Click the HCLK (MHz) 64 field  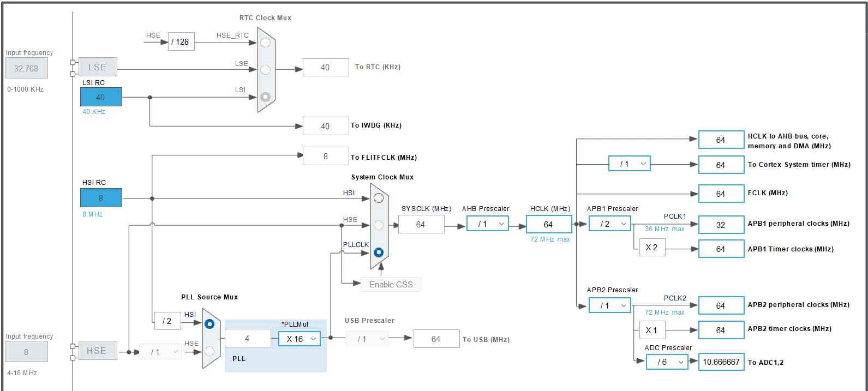(549, 224)
